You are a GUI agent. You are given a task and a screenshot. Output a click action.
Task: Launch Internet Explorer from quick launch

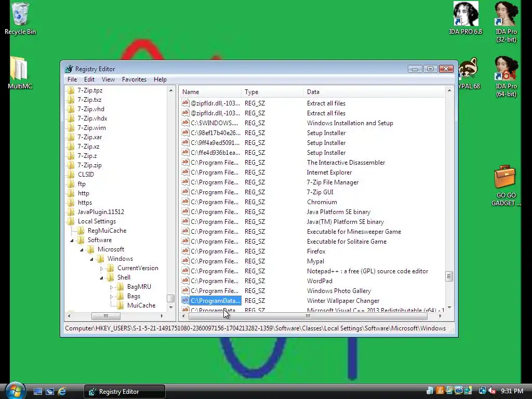62,392
